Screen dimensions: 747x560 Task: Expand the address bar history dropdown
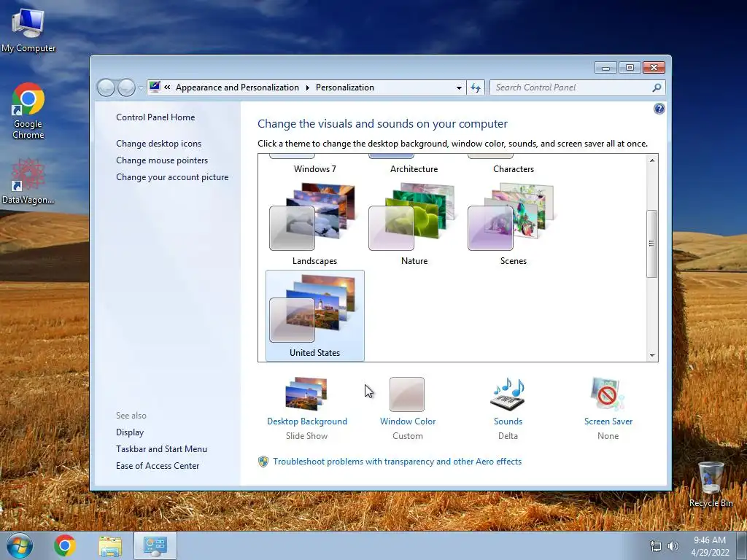[x=459, y=87]
